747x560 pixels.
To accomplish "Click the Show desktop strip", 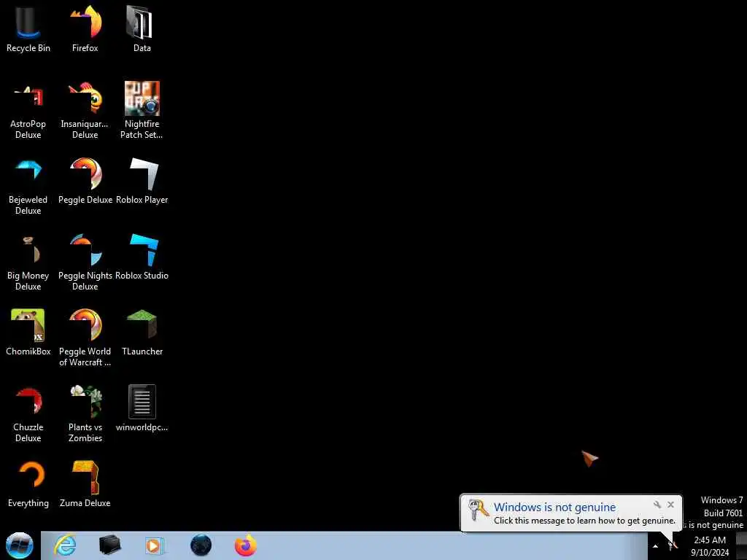I will pyautogui.click(x=742, y=545).
